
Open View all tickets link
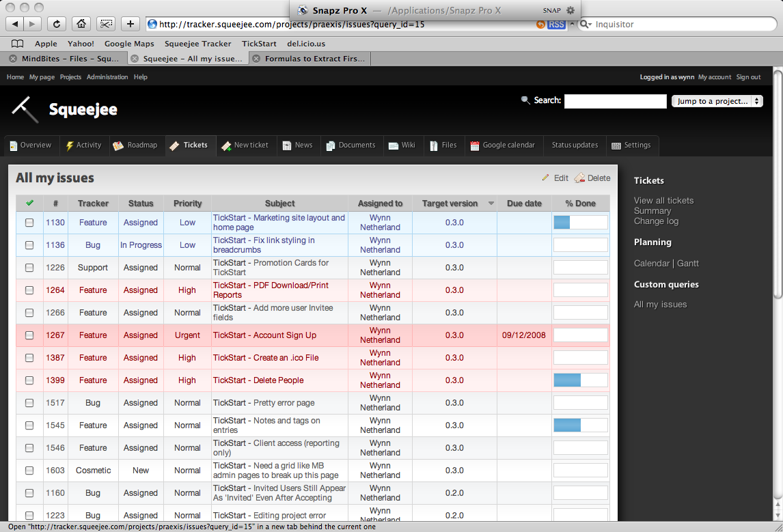(663, 200)
